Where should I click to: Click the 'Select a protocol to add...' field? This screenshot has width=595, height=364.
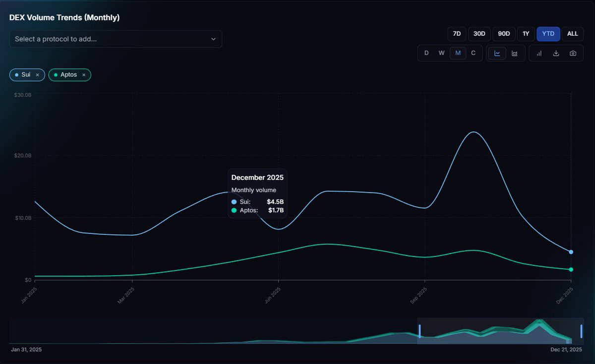[x=116, y=39]
